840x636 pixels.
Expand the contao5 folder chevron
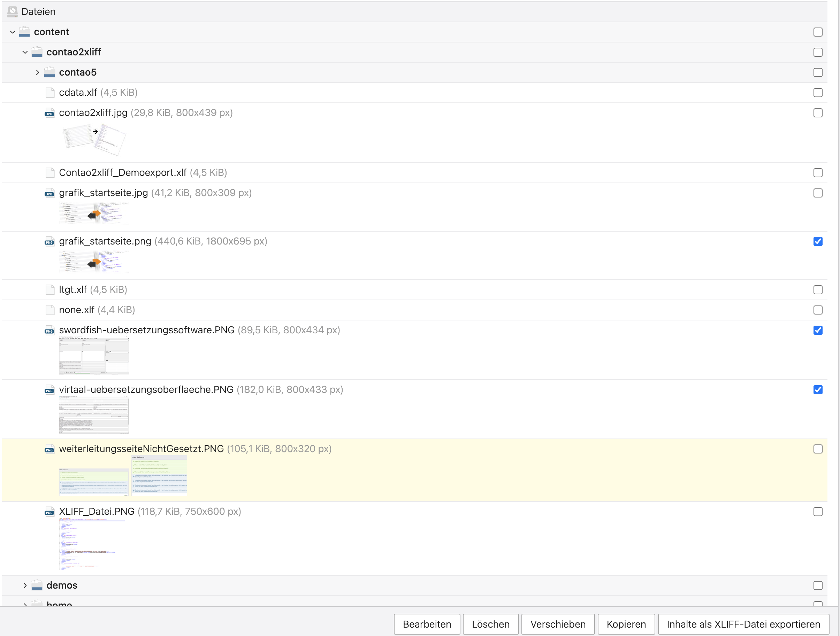[37, 72]
